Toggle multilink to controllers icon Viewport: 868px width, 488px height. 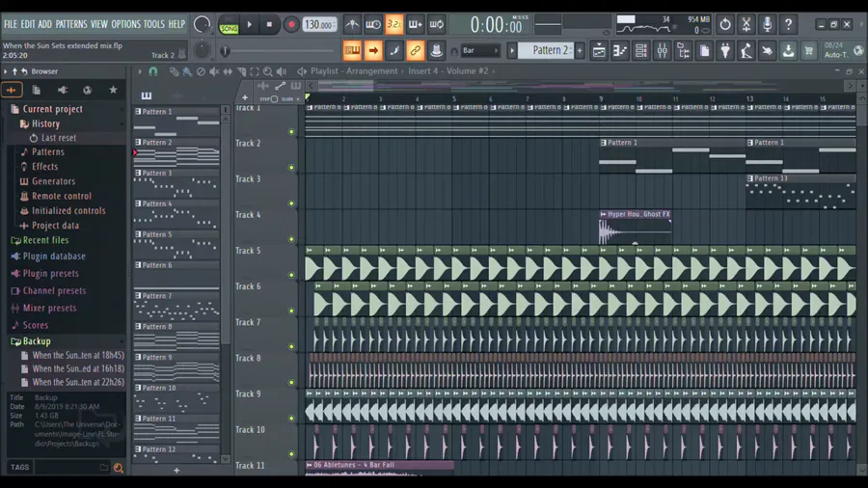pos(415,51)
